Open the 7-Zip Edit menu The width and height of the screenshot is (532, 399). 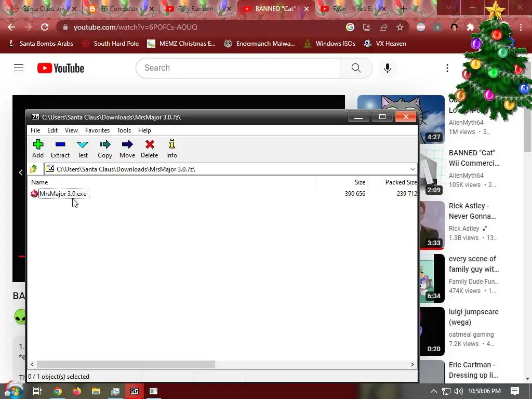pyautogui.click(x=52, y=130)
